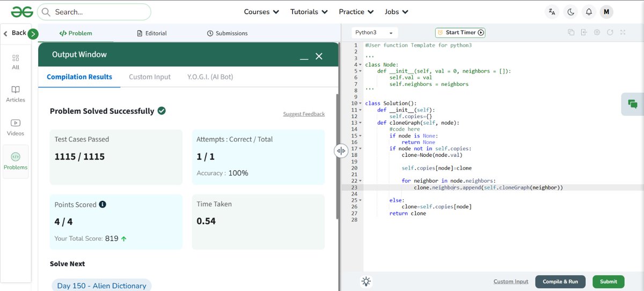Open the language translate icon
Screen dimensions: 644x291
(552, 12)
